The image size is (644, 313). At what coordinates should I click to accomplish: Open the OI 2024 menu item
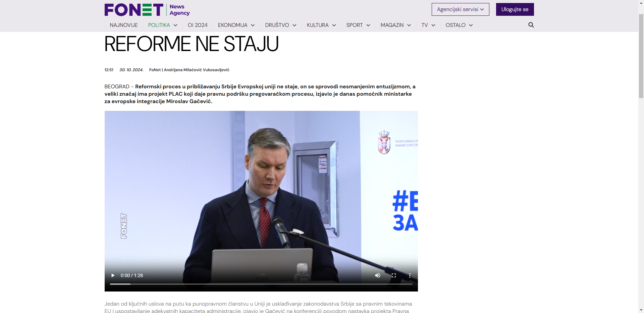(198, 25)
